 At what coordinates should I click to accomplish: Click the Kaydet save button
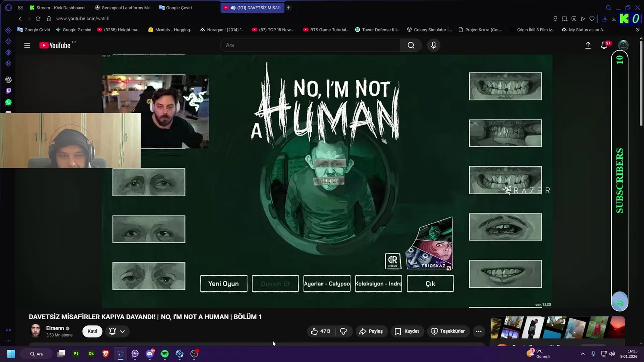[407, 331]
